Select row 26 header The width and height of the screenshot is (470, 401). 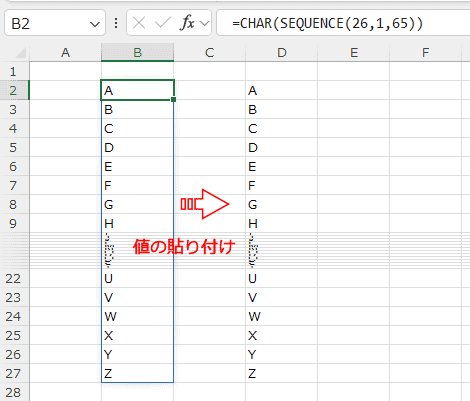pos(15,354)
